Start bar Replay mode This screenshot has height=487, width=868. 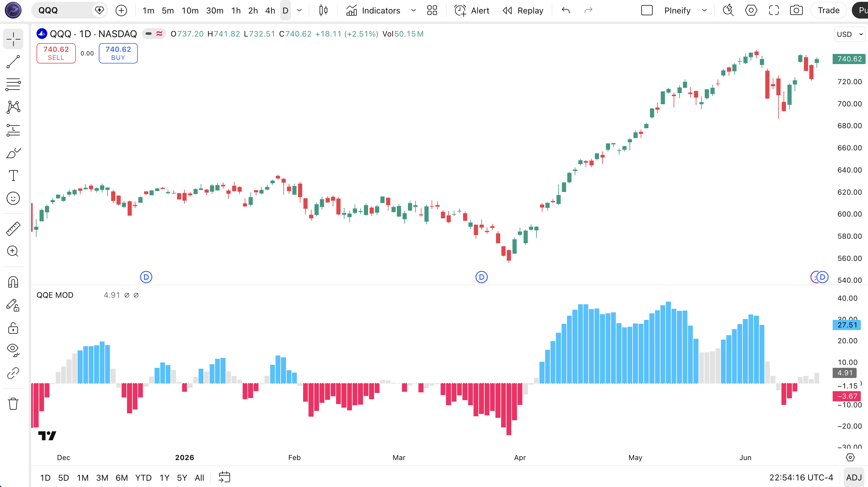coord(523,10)
